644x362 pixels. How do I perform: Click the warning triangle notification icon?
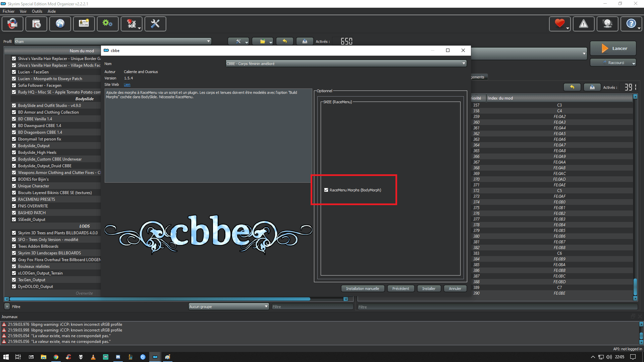pos(584,23)
